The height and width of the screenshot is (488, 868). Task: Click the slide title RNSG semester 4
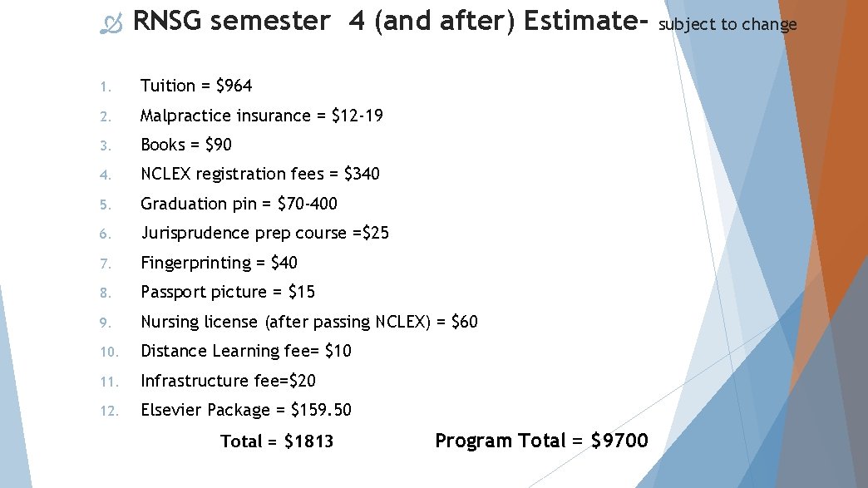coord(389,22)
